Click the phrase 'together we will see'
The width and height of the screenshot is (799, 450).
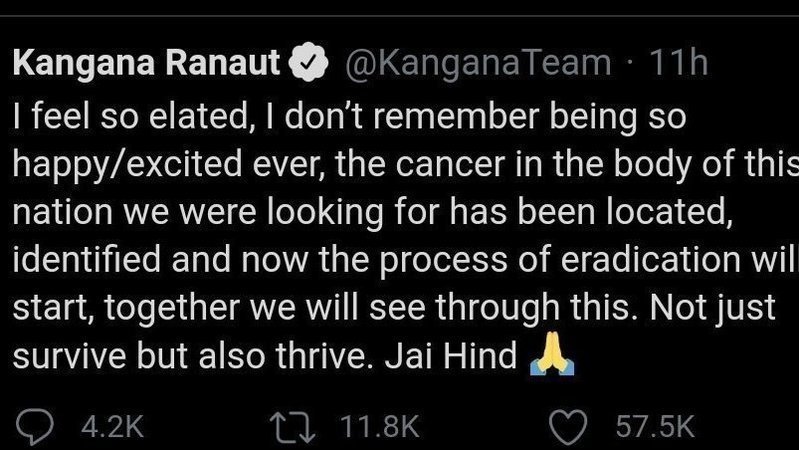tap(265, 308)
